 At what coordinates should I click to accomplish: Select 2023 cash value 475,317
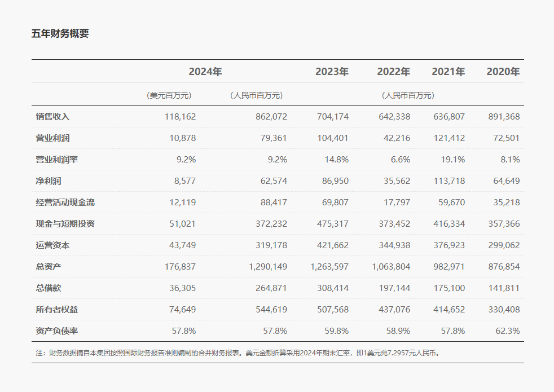pos(333,224)
